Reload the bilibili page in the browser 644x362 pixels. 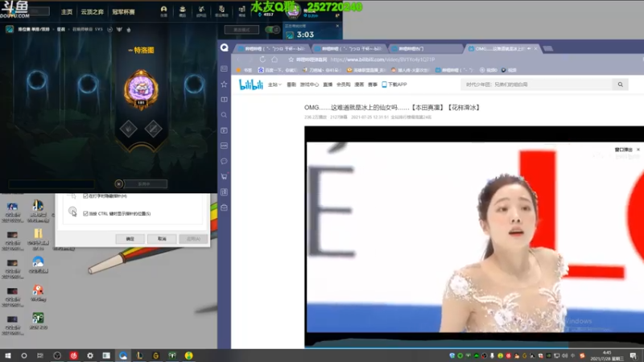pyautogui.click(x=262, y=60)
